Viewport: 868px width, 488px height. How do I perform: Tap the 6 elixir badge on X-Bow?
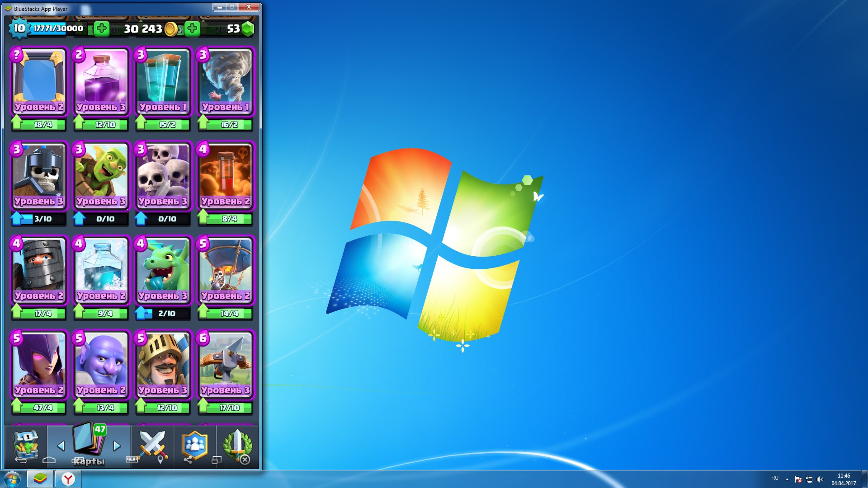pyautogui.click(x=203, y=338)
